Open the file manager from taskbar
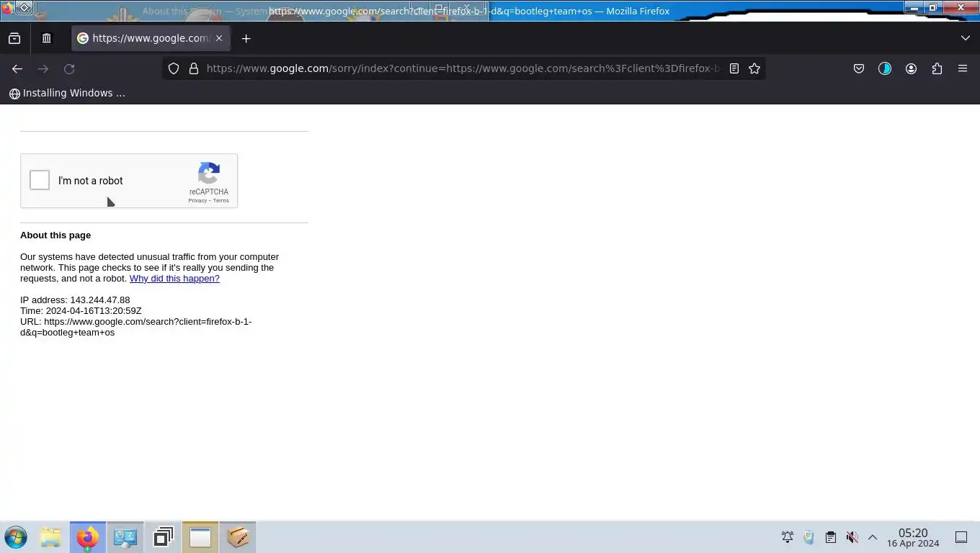This screenshot has width=980, height=553. [50, 537]
